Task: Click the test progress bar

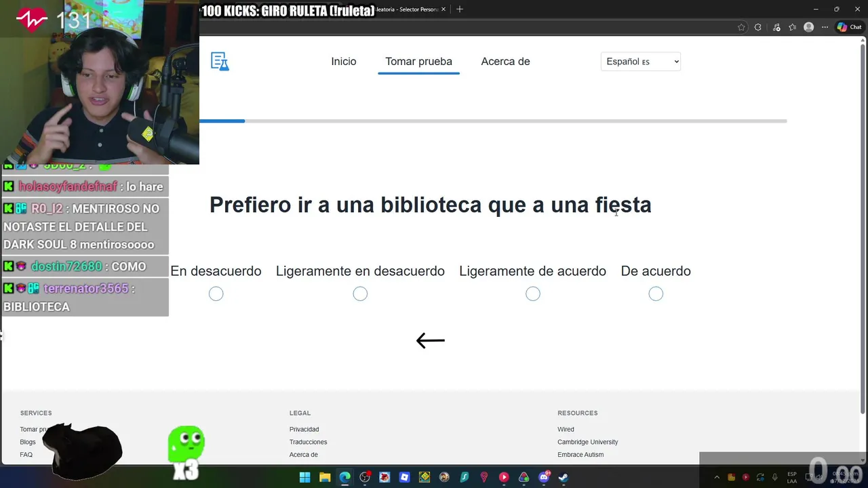Action: click(x=493, y=121)
